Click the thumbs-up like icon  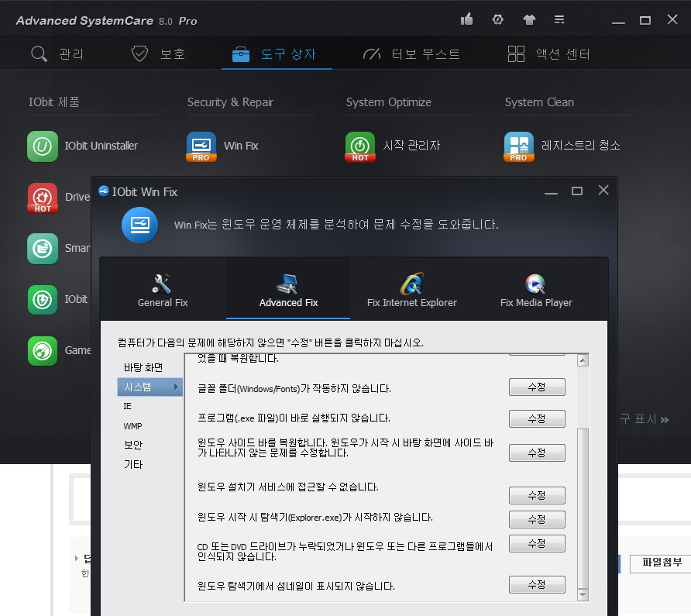pyautogui.click(x=466, y=19)
